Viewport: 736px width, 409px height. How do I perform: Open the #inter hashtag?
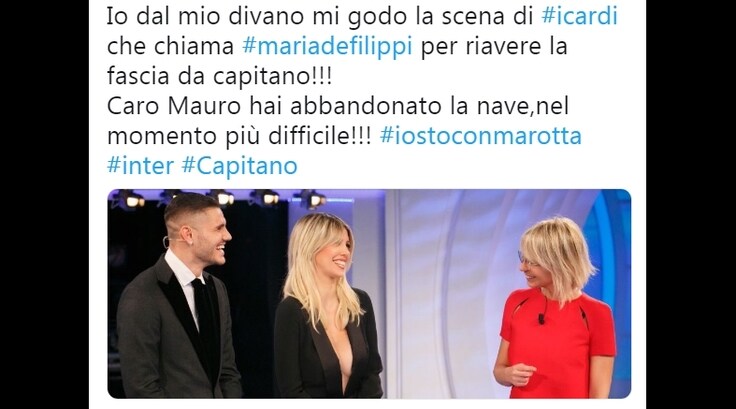coord(140,166)
